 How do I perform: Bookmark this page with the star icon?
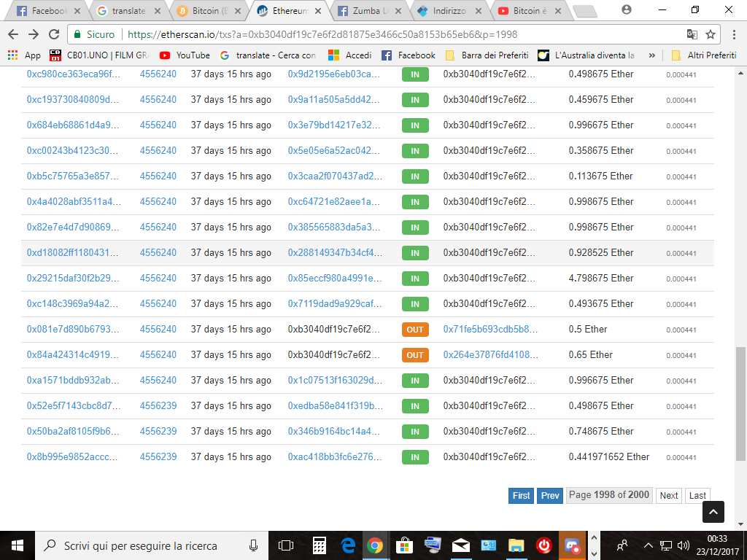tap(711, 34)
